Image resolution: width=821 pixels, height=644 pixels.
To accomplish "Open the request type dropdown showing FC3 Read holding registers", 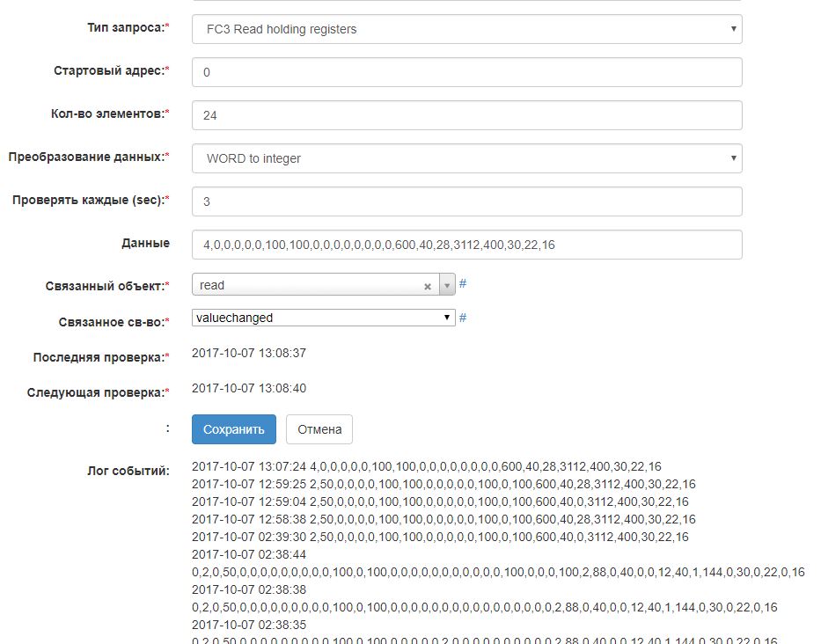I will [x=467, y=29].
